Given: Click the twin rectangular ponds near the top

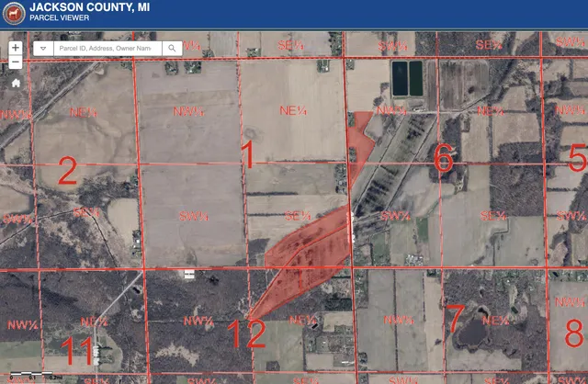Looking at the screenshot, I should pyautogui.click(x=406, y=76).
